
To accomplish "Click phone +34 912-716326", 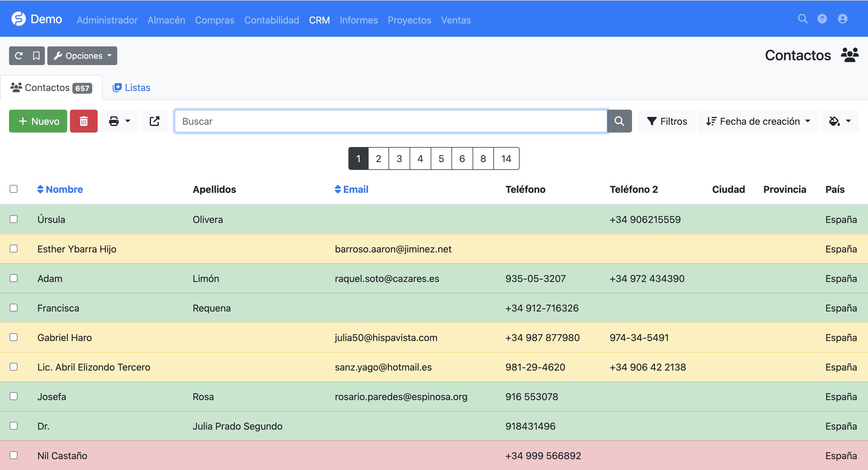I will point(542,308).
